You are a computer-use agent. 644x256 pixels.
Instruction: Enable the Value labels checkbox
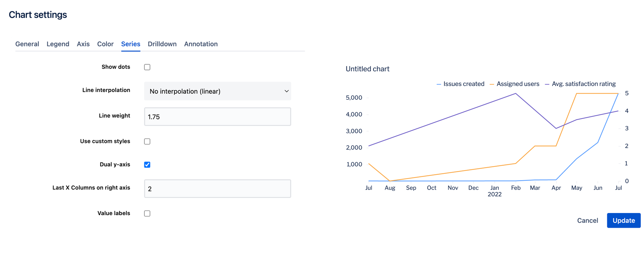[x=147, y=213]
